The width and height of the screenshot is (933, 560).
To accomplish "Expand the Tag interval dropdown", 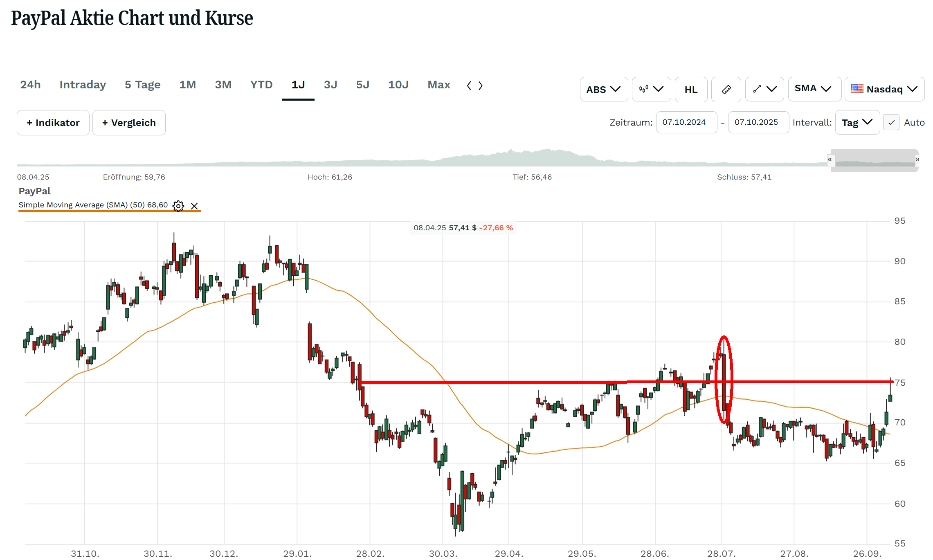I will (857, 123).
